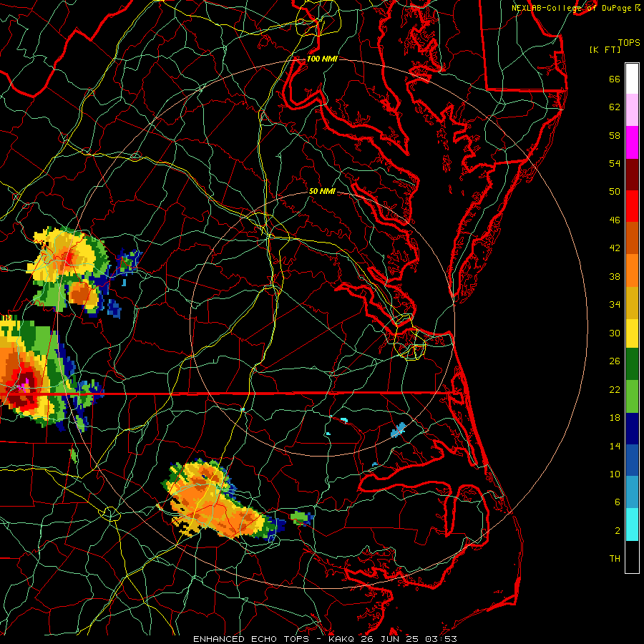Click the 50 NMI range ring label
The image size is (644, 644).
322,191
